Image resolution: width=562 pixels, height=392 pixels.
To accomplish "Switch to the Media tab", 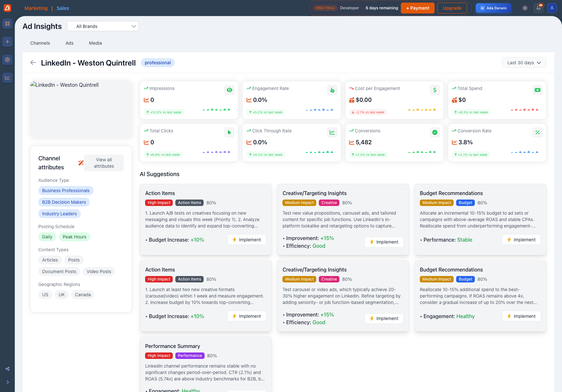I will (x=95, y=43).
